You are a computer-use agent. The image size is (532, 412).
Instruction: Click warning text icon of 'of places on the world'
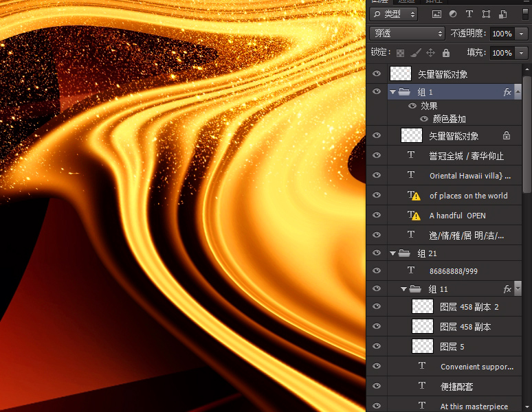click(414, 196)
